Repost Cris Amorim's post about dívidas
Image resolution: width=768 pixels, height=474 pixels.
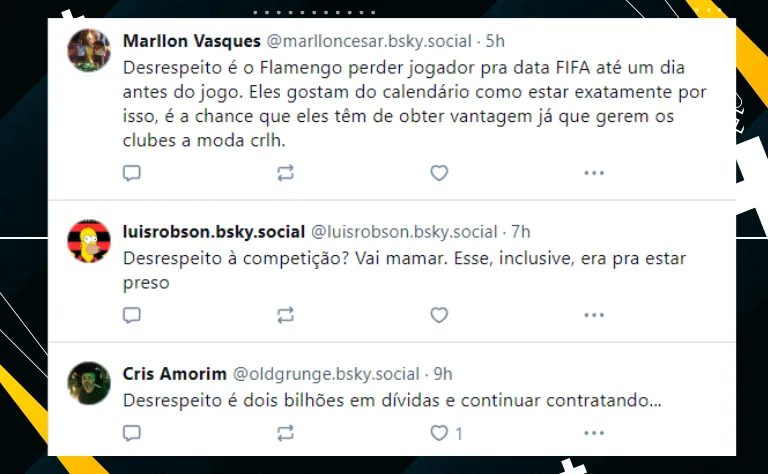coord(286,433)
